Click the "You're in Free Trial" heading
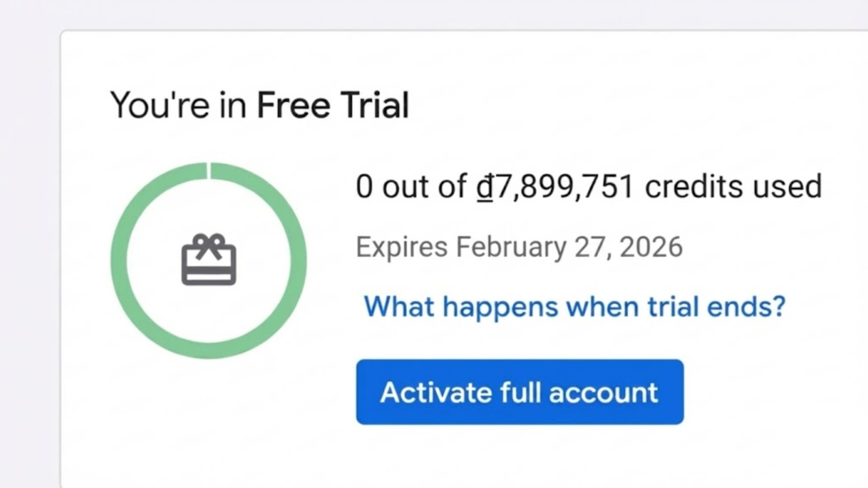868x488 pixels. (x=259, y=105)
